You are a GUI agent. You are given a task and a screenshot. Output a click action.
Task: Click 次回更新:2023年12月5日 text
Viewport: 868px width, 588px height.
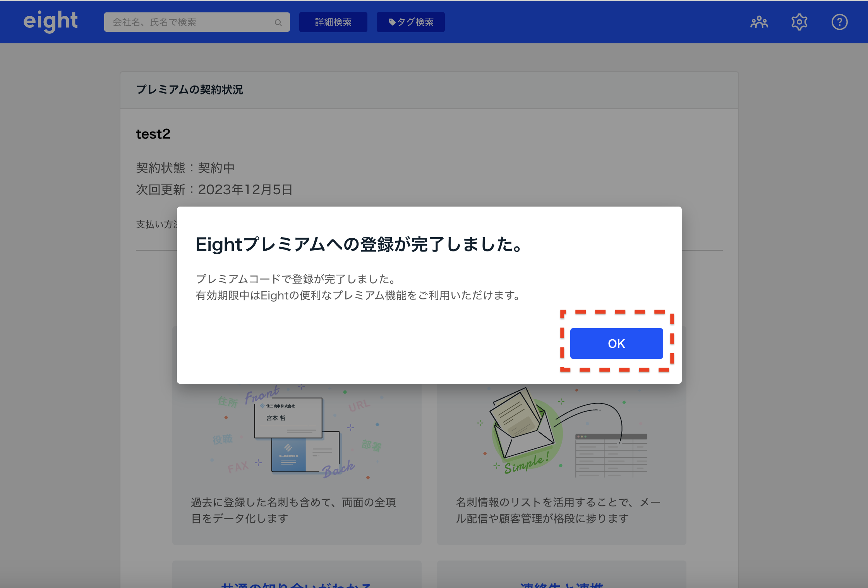click(x=214, y=190)
